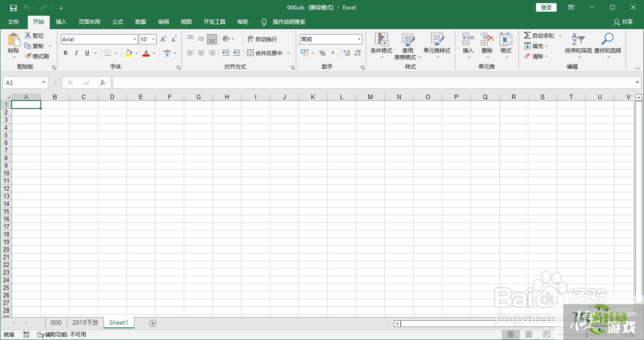
Task: Click the Undo arrow icon
Action: pyautogui.click(x=26, y=8)
